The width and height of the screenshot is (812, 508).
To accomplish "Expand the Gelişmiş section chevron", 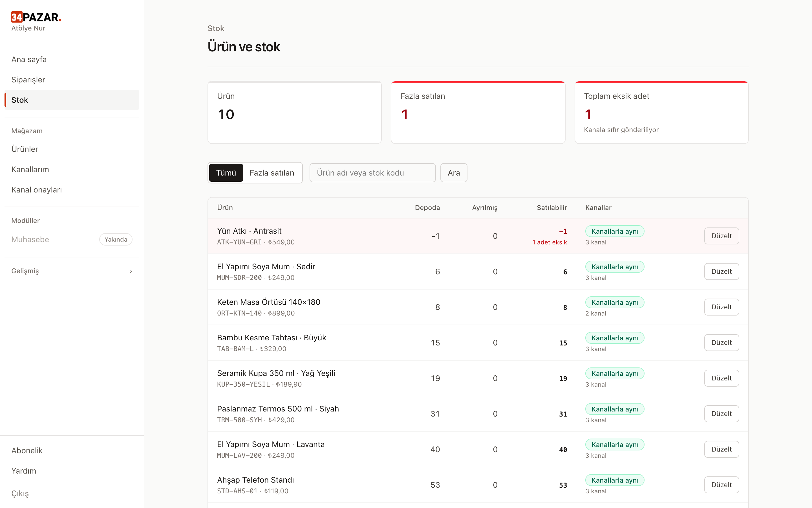I will [131, 271].
